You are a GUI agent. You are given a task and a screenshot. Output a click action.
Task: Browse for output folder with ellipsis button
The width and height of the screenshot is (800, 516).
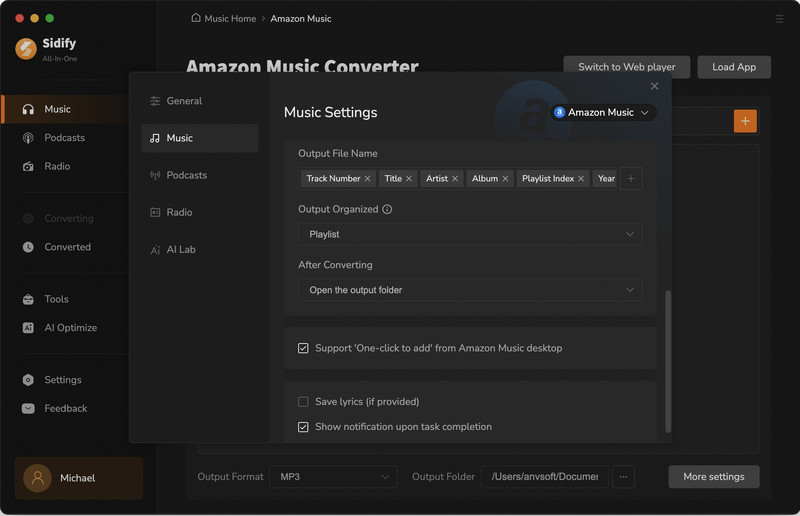point(623,477)
